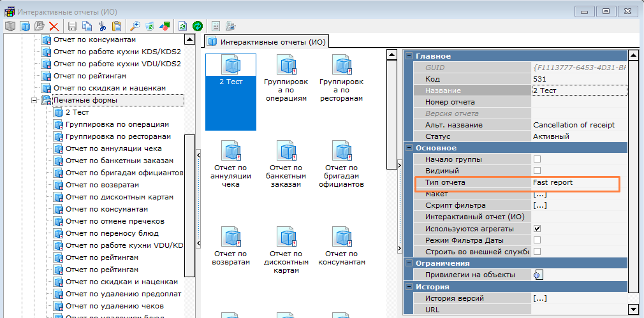
Task: Click the clipboard paste icon
Action: (116, 26)
